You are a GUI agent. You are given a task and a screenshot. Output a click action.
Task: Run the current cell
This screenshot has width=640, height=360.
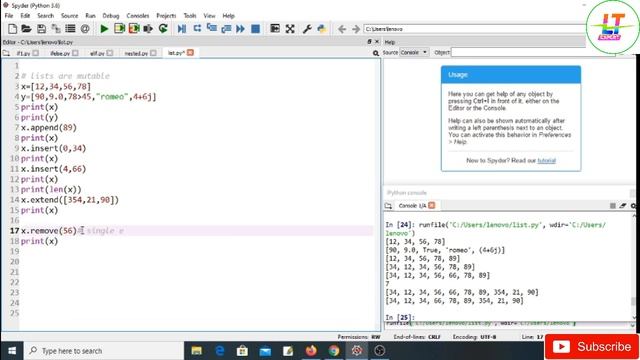pyautogui.click(x=119, y=29)
